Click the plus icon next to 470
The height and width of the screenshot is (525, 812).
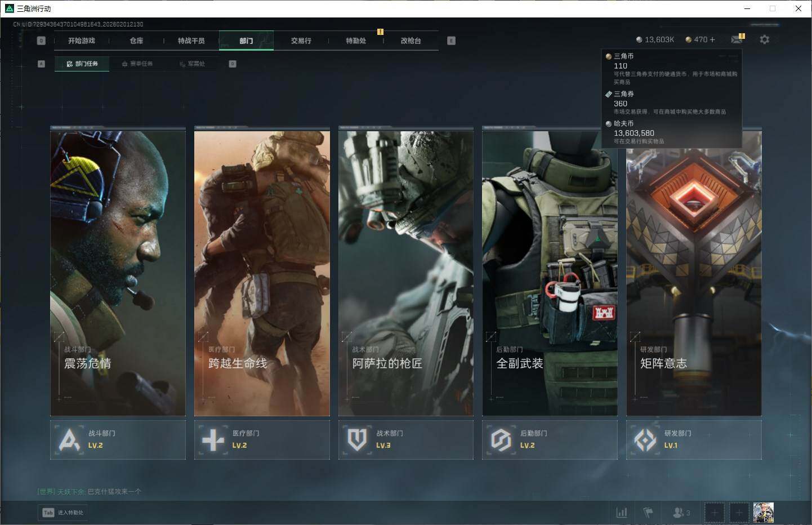[712, 39]
